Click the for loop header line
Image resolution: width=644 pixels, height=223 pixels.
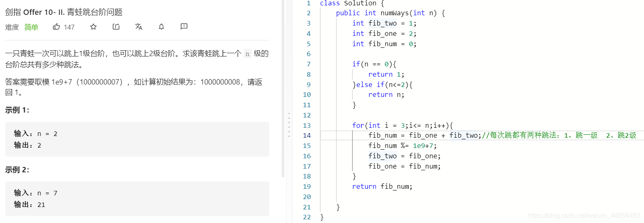point(403,125)
